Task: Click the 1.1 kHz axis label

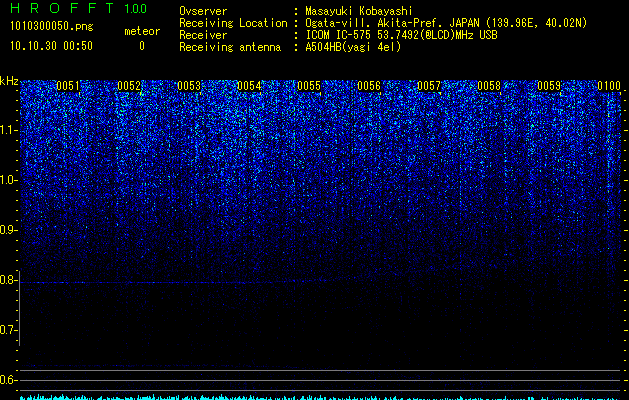Action: click(x=8, y=130)
